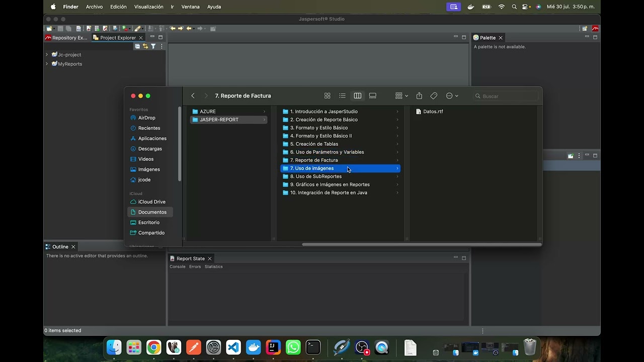Open the Project Explorer view menu
Image resolution: width=644 pixels, height=362 pixels.
coord(162,46)
